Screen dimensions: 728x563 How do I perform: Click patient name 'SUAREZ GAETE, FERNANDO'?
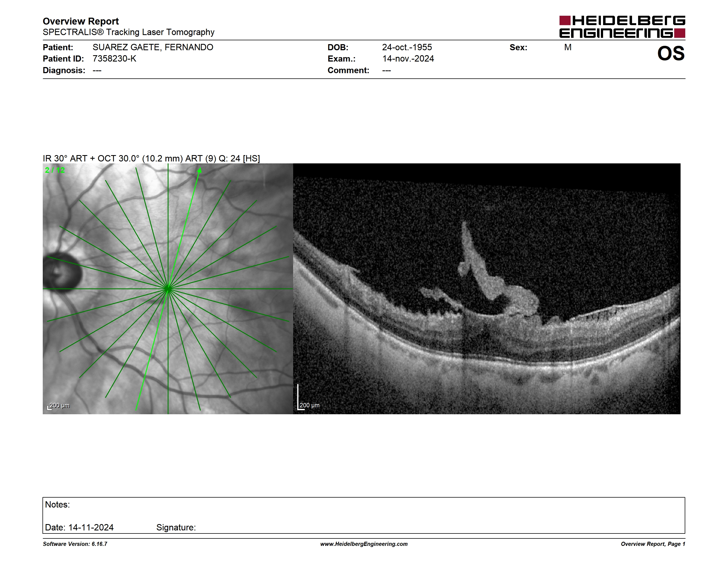(x=153, y=47)
